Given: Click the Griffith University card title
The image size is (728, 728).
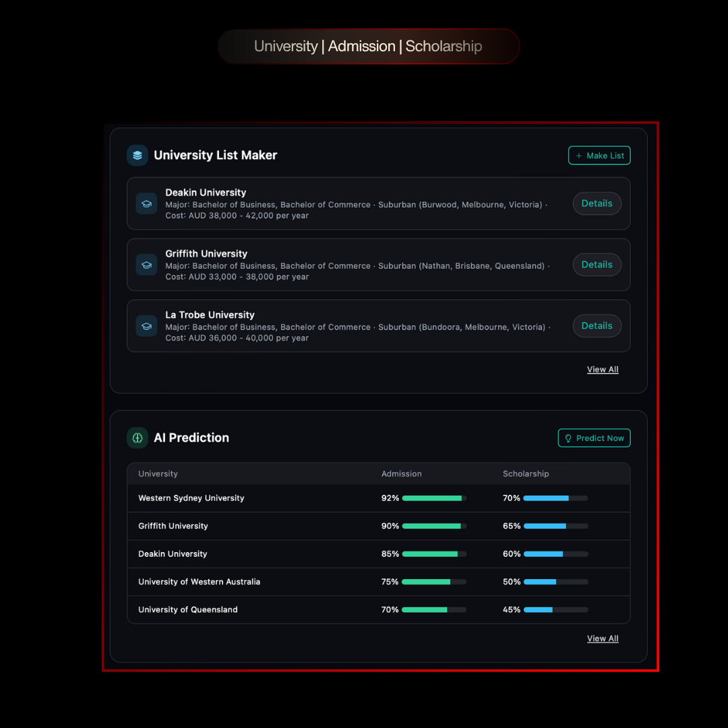Looking at the screenshot, I should tap(206, 253).
